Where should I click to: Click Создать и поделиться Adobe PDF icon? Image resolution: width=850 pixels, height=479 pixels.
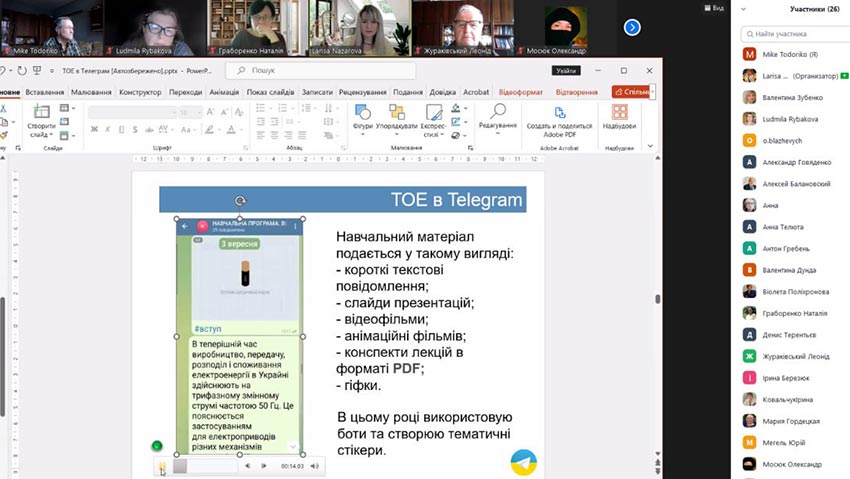(559, 112)
